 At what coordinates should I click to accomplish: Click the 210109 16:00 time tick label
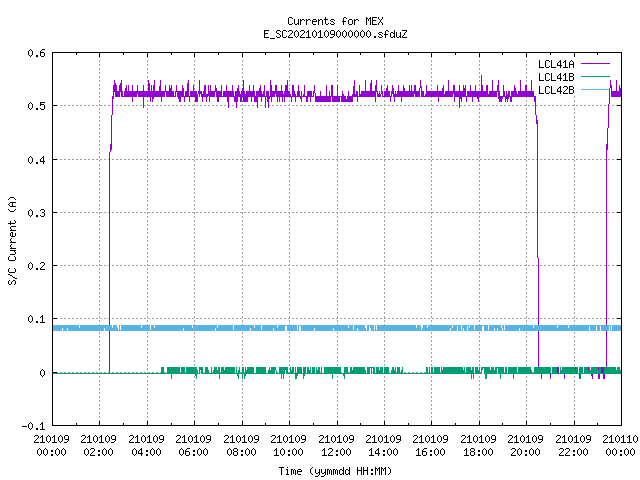point(430,446)
